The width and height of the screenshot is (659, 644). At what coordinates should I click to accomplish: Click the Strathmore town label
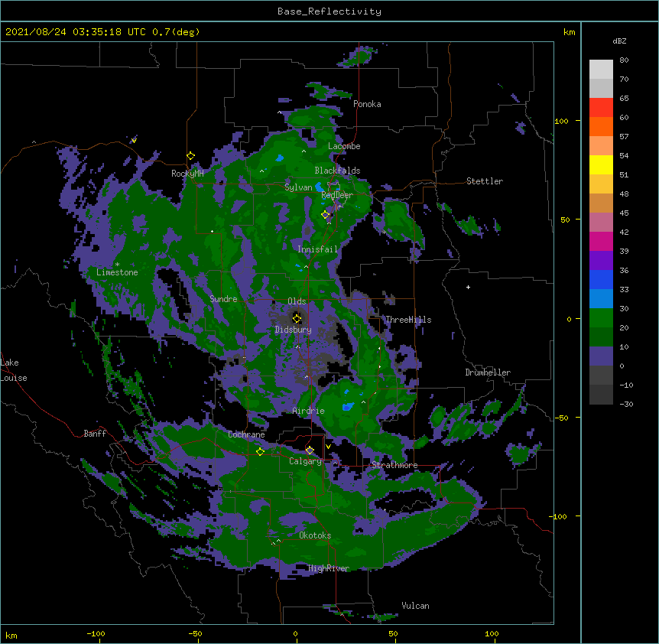[394, 465]
